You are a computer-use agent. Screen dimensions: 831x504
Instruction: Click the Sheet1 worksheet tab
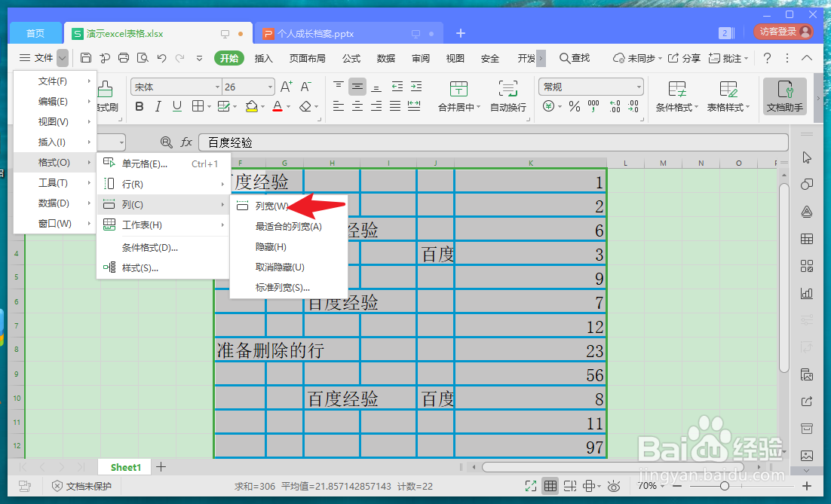pos(124,467)
